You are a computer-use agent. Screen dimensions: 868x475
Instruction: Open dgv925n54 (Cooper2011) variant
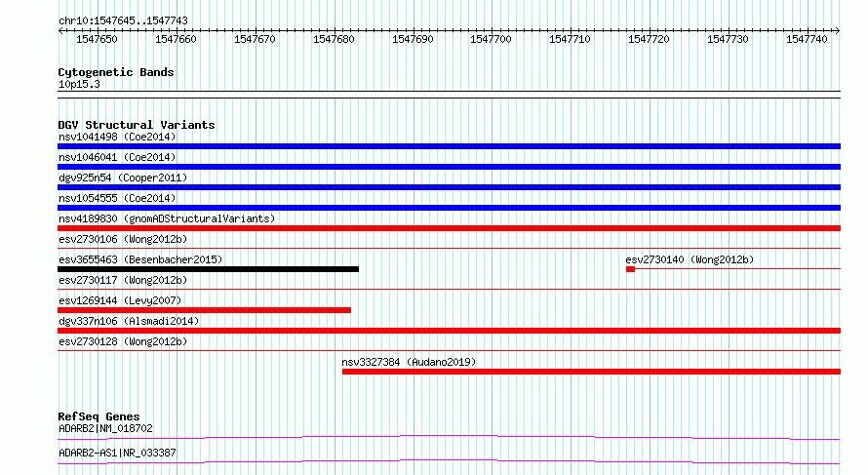tap(123, 178)
